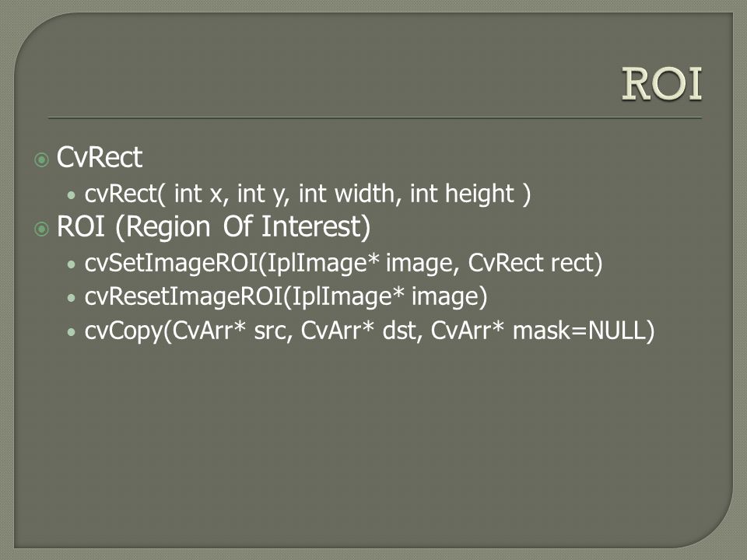Screen dimensions: 747x560
Task: Click the cvSetImageROI function text
Action: pyautogui.click(x=171, y=263)
